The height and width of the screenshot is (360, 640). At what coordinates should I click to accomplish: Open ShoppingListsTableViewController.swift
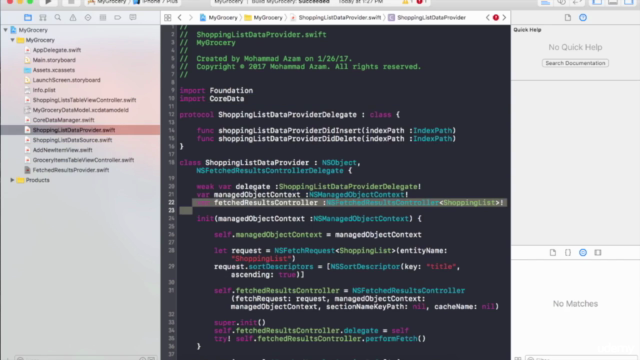[x=84, y=100]
